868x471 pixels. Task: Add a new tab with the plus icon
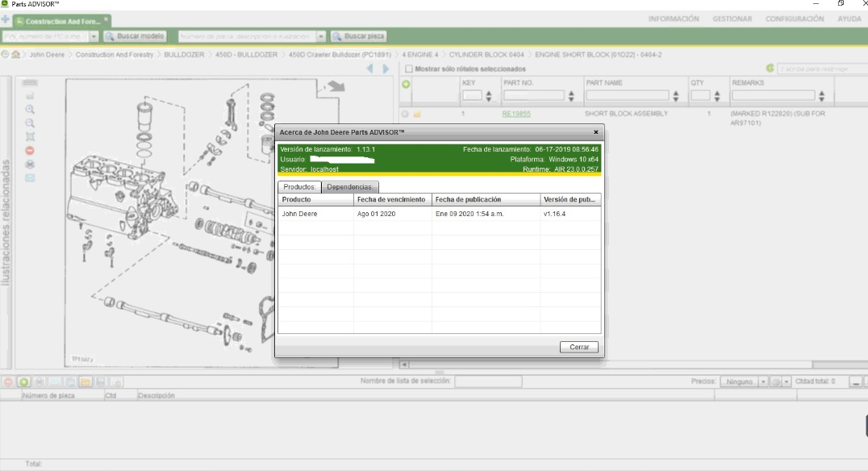tap(6, 20)
